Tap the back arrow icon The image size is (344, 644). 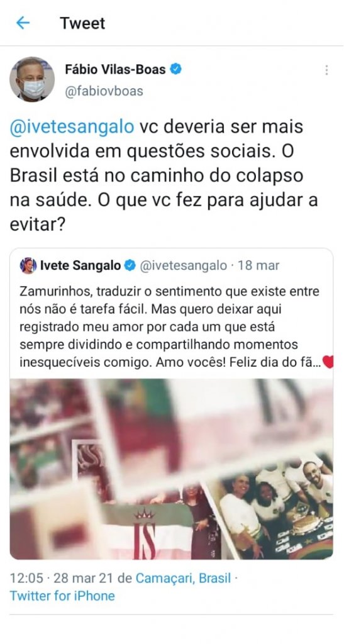click(x=23, y=23)
